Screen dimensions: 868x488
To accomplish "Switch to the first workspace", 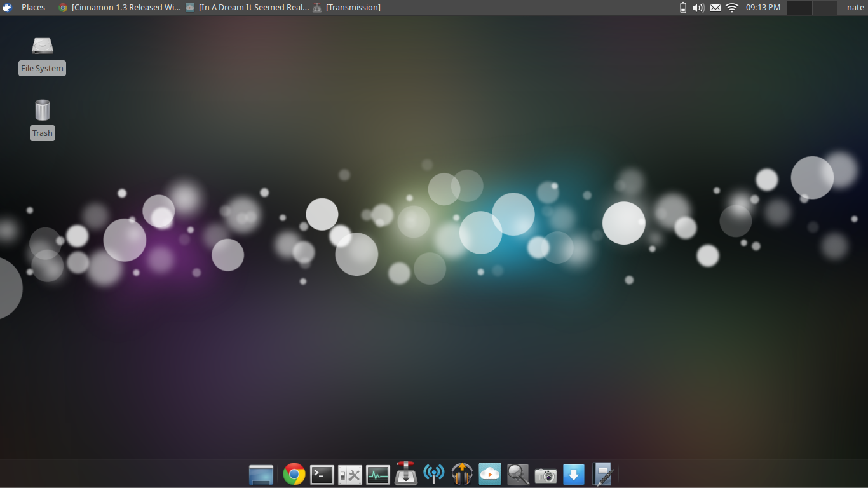I will pyautogui.click(x=799, y=8).
